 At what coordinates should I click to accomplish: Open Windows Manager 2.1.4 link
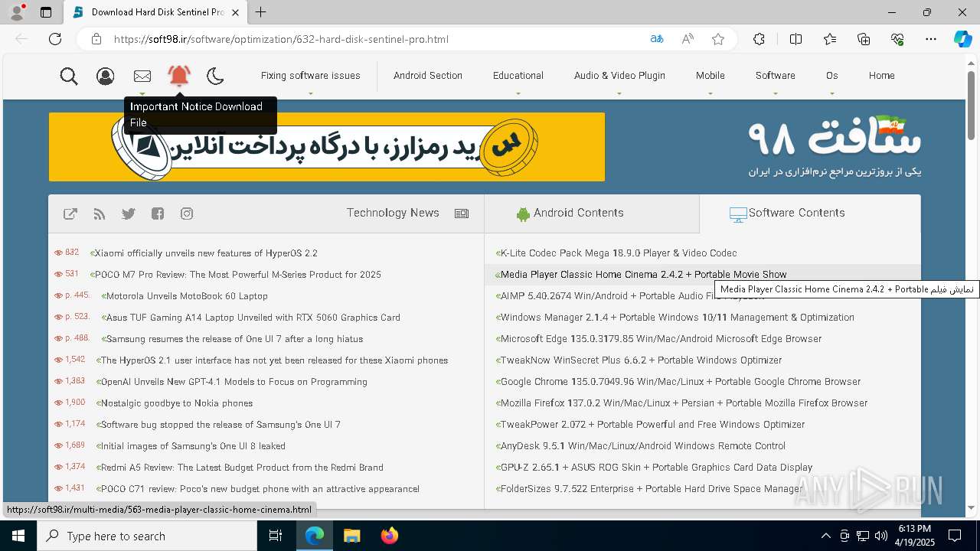point(677,318)
